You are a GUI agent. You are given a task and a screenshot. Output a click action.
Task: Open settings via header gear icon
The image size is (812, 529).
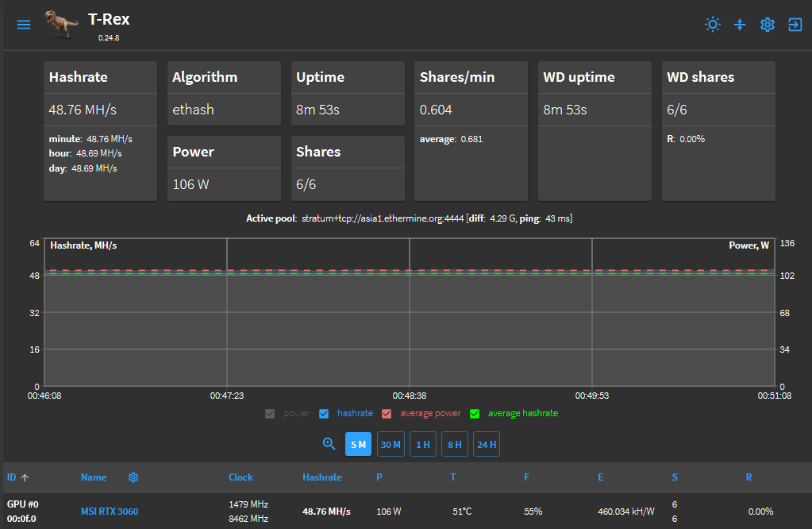pyautogui.click(x=767, y=25)
